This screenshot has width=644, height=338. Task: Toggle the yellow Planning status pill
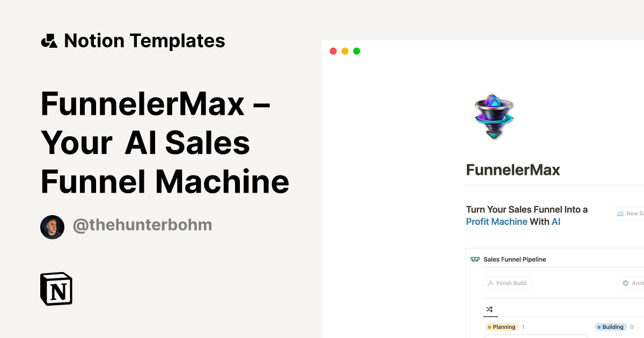502,327
